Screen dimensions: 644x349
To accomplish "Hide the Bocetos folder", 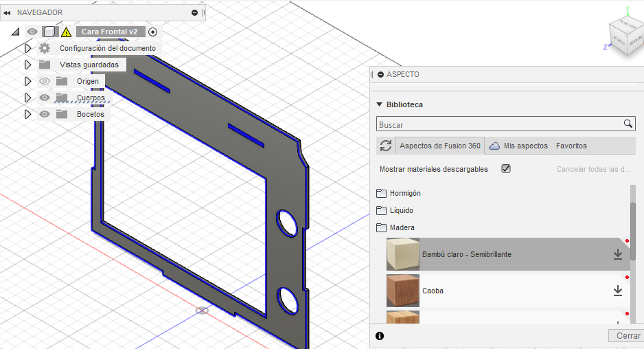I will (45, 114).
